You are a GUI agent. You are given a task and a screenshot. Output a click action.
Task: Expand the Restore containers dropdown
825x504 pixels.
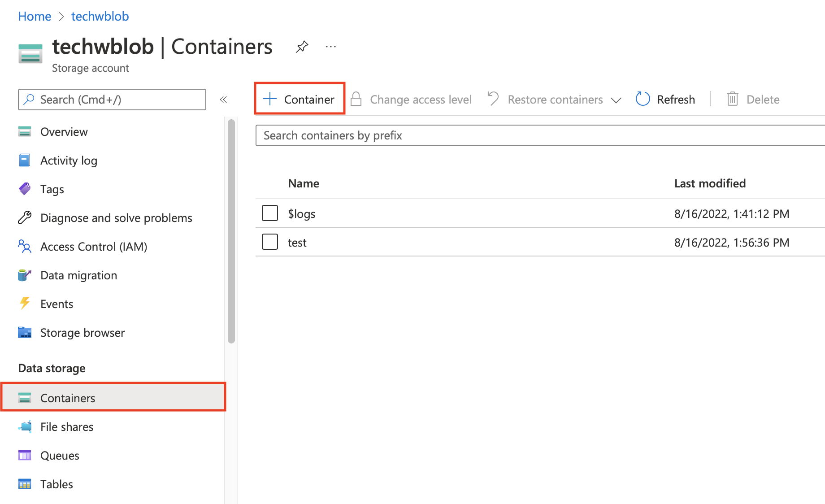(616, 100)
